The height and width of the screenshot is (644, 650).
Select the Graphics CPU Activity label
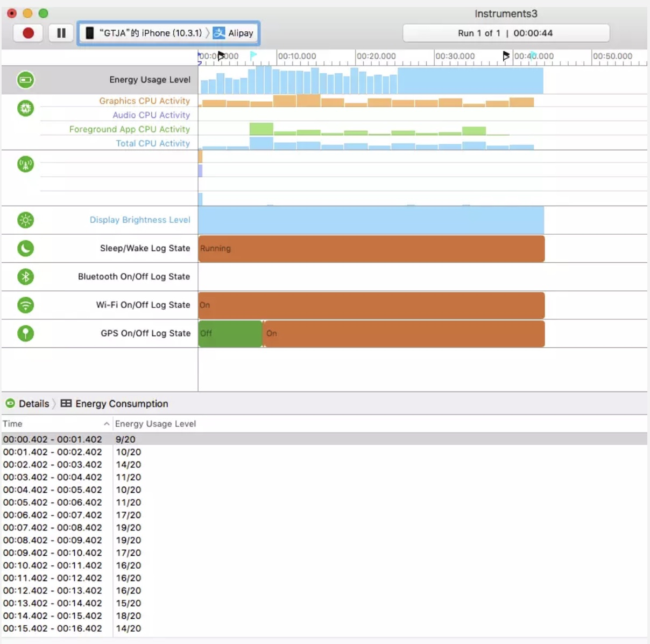coord(145,101)
